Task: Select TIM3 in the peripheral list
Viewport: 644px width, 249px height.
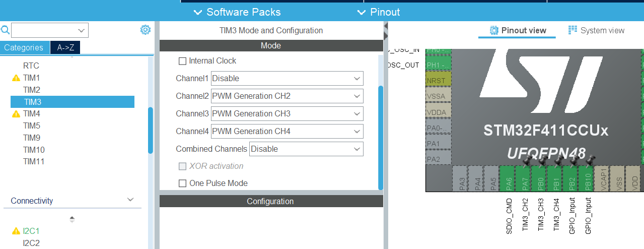Action: pos(73,102)
